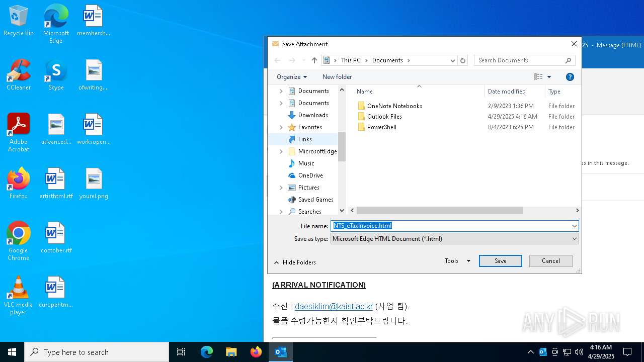Screen dimensions: 644x362
Task: Expand the Favorites tree node
Action: (281, 127)
